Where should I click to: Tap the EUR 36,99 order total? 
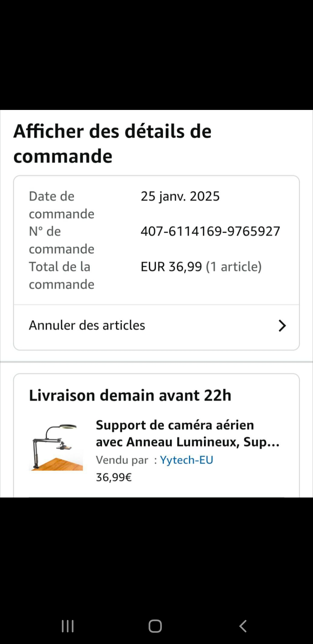171,267
